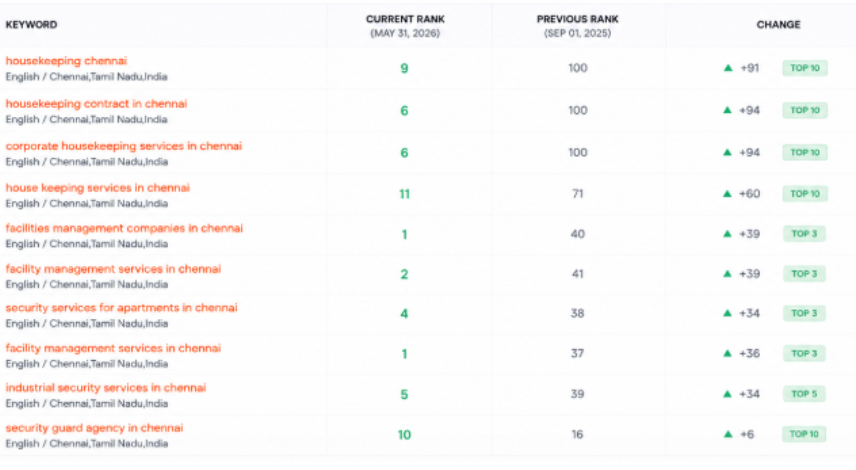Click TOP 10 badge for housekeeping chennai
The width and height of the screenshot is (856, 470).
pos(805,68)
